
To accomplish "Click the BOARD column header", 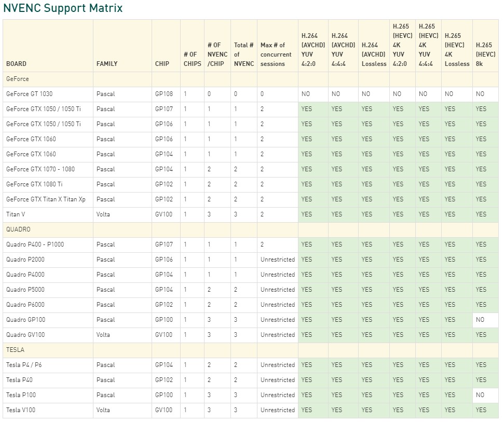I will pos(16,64).
